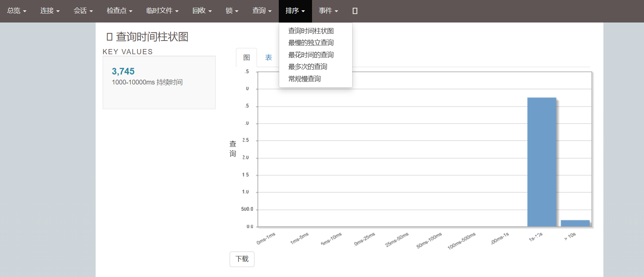Viewport: 644px width, 277px height.
Task: Choose the 最花时间的查询 menu entry
Action: pos(311,55)
